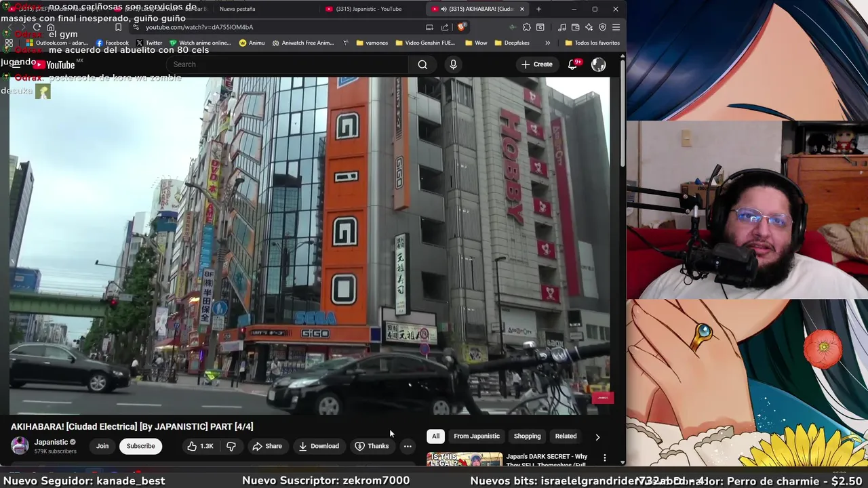The width and height of the screenshot is (868, 488).
Task: Open Watch anime online bookmark
Action: (201, 43)
